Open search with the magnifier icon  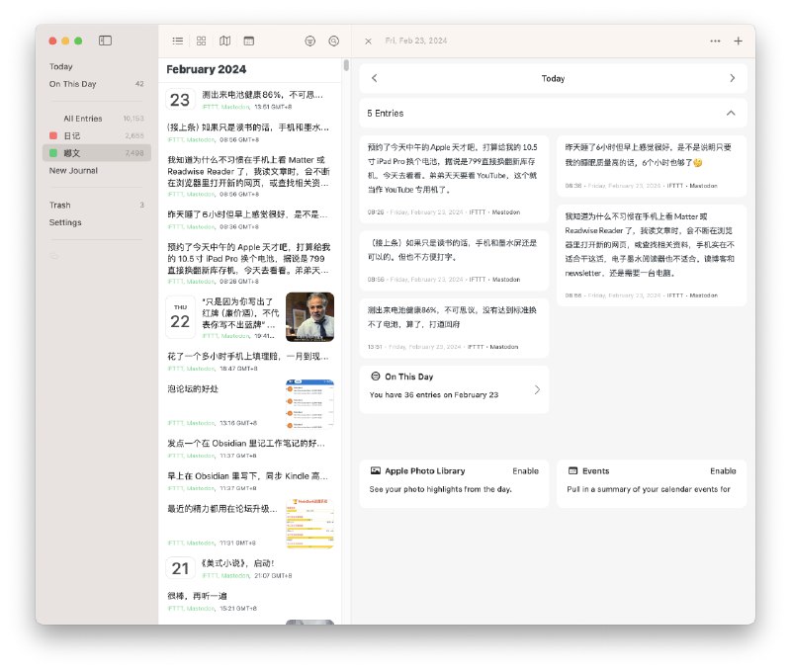click(x=332, y=41)
